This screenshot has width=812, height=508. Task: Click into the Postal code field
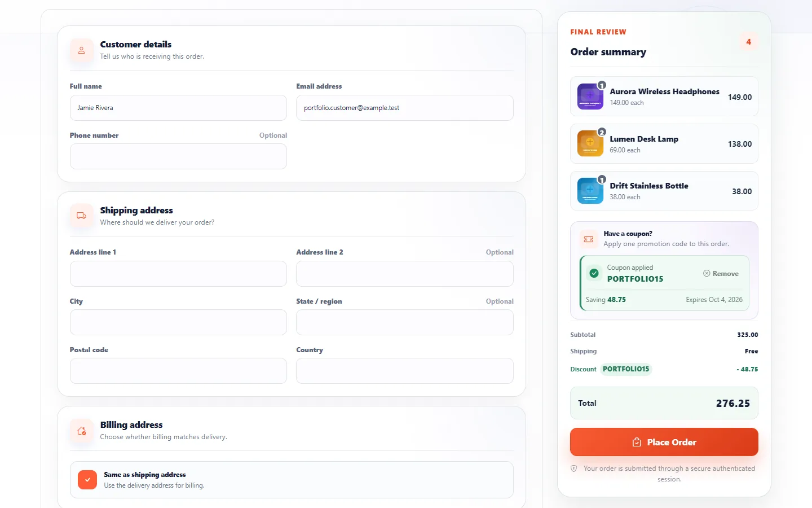[x=178, y=371]
